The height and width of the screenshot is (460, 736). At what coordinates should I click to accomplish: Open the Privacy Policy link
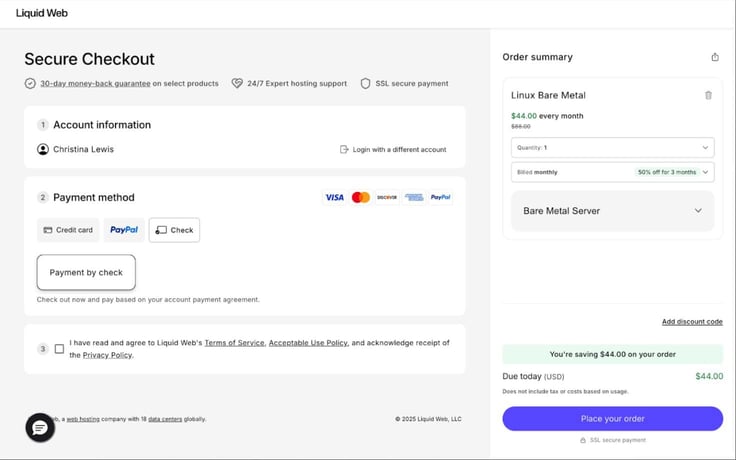[x=107, y=355]
